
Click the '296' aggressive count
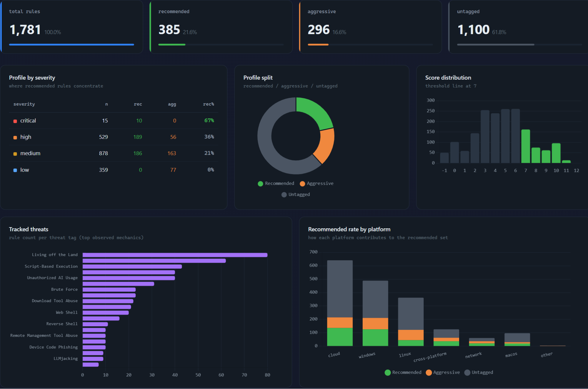(x=319, y=30)
